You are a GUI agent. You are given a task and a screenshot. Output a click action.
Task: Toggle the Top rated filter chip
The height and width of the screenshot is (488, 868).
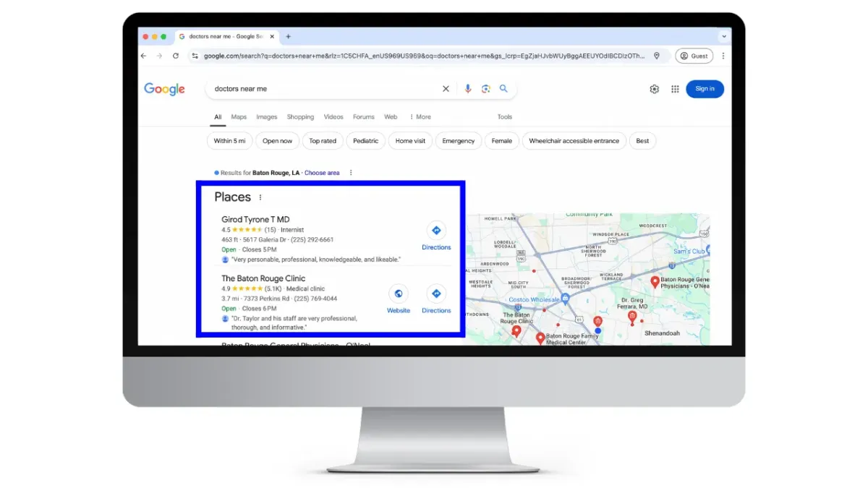click(323, 141)
